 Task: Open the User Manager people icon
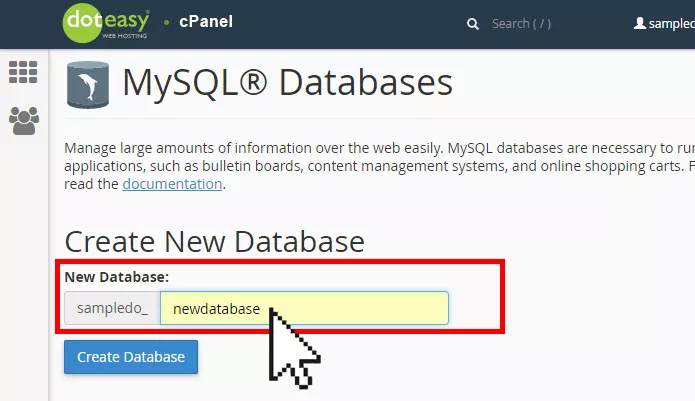point(24,121)
